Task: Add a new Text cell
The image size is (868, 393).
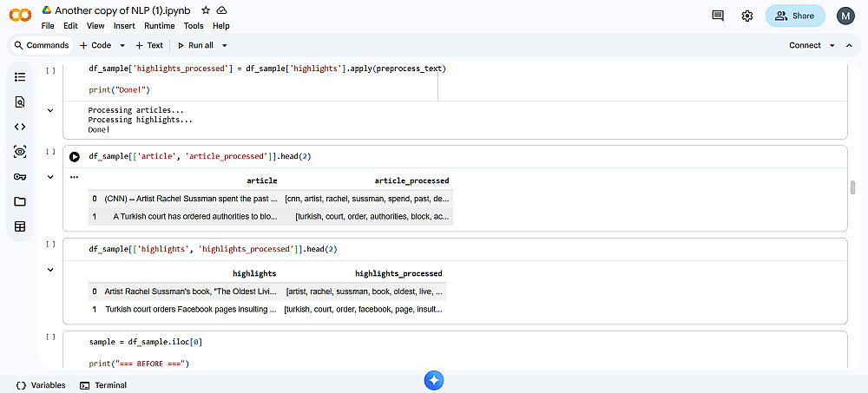Action: click(149, 45)
